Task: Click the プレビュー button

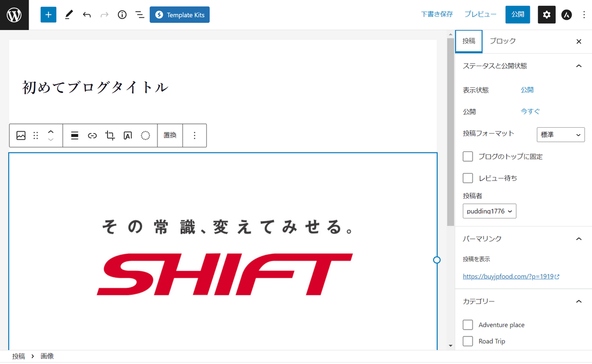Action: point(481,15)
